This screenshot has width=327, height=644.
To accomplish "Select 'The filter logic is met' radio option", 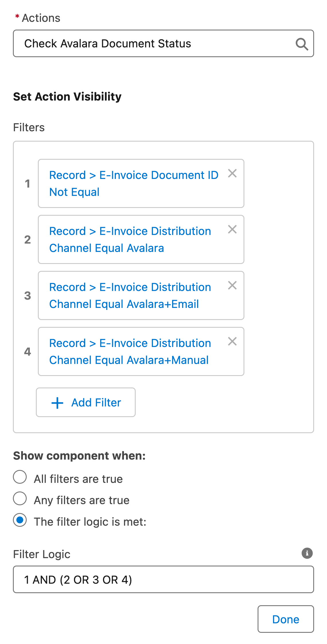I will 20,520.
